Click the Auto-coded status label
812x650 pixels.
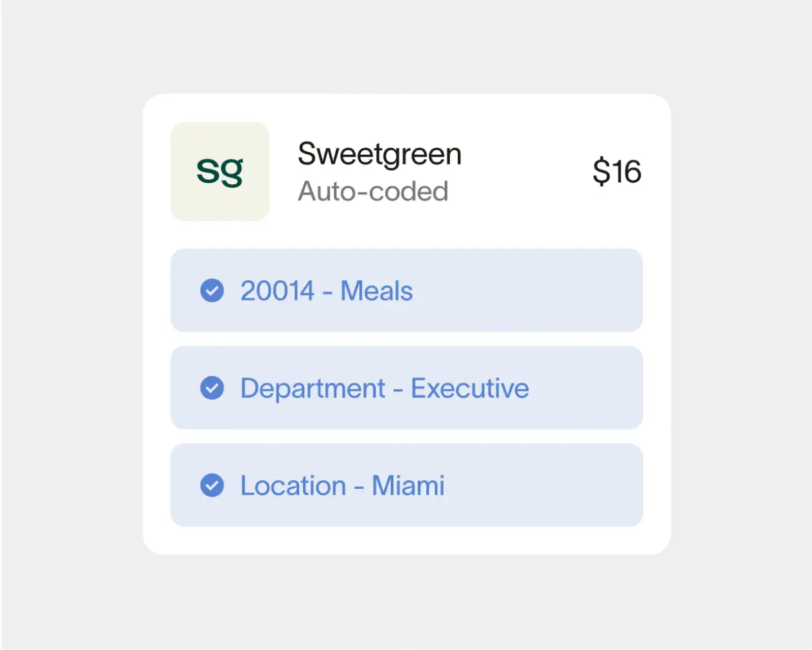pos(373,191)
